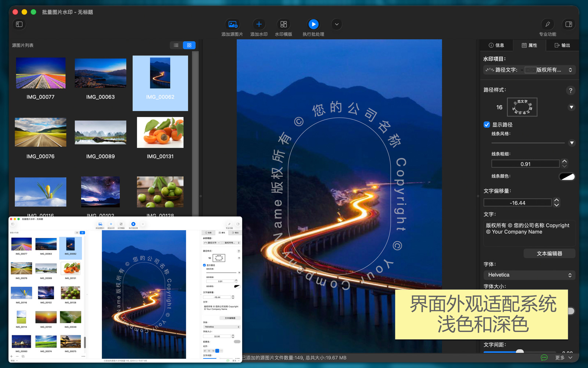Click the green feedback chat bubble icon
Screen dimensions: 588x368
coord(544,358)
